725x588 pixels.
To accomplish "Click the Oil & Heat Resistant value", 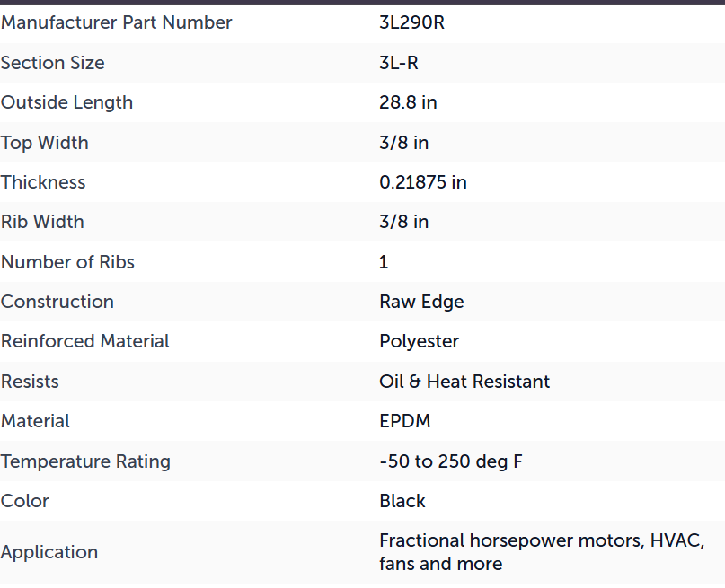I will click(x=464, y=382).
